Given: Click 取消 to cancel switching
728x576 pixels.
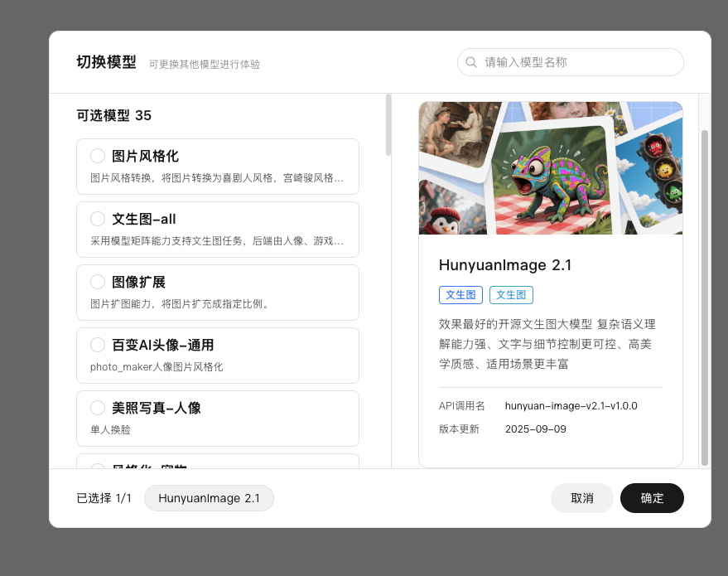Looking at the screenshot, I should tap(582, 498).
